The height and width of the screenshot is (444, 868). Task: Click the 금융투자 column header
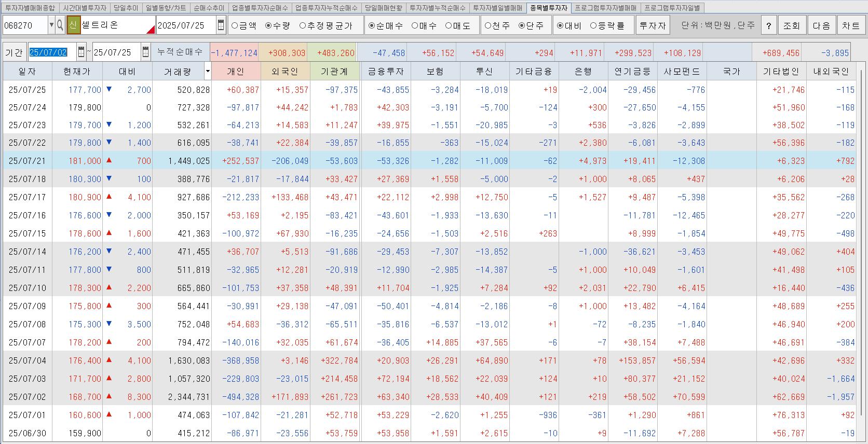(386, 71)
